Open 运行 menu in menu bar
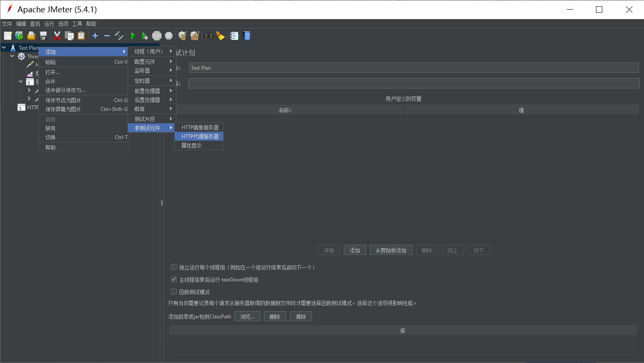 coord(49,24)
